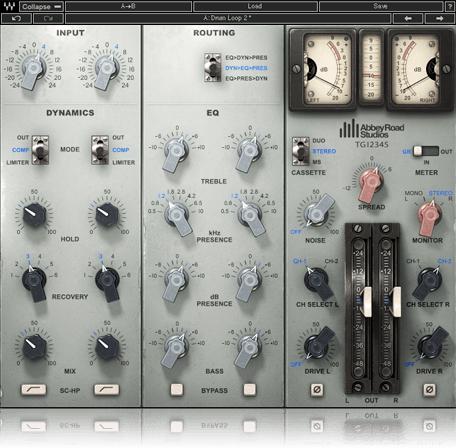Click the left output fader handle

click(x=367, y=302)
